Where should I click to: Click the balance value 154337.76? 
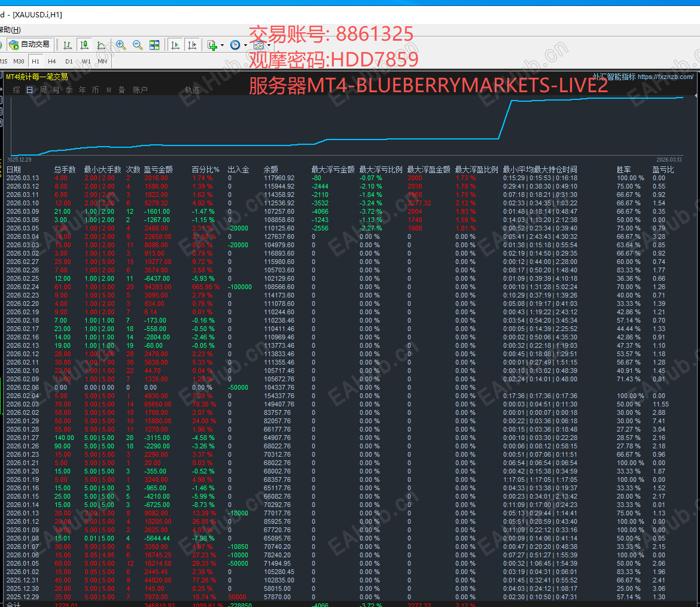[279, 396]
